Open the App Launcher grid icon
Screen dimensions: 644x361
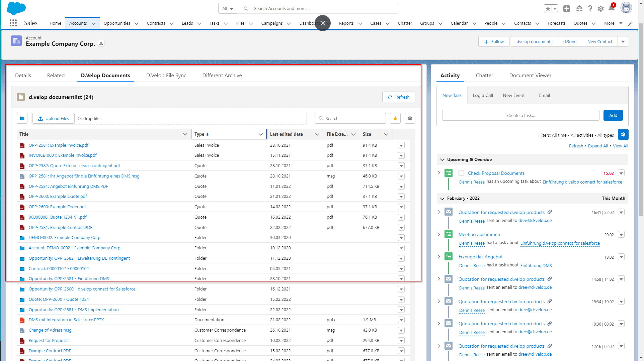pos(13,23)
